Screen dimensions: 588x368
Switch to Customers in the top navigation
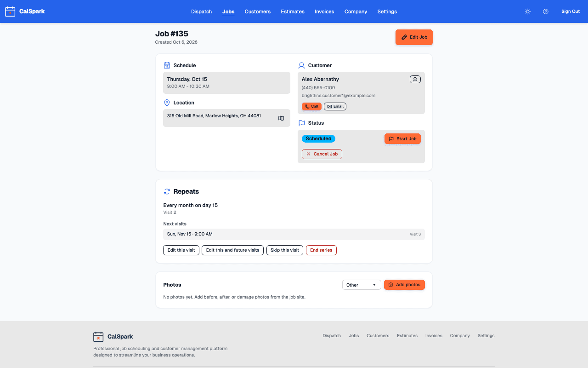tap(258, 11)
